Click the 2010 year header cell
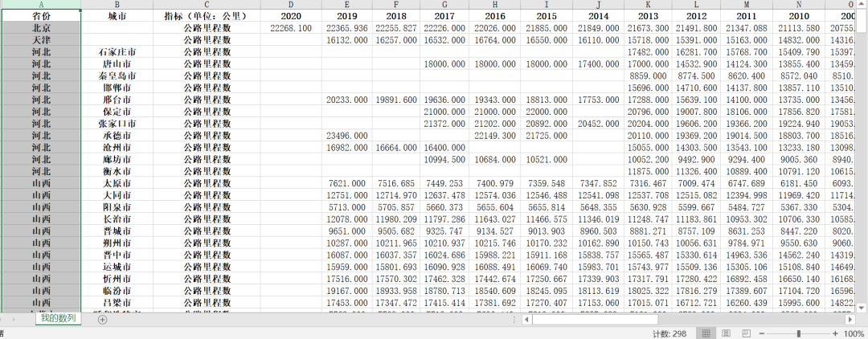The height and width of the screenshot is (339, 868). [799, 16]
